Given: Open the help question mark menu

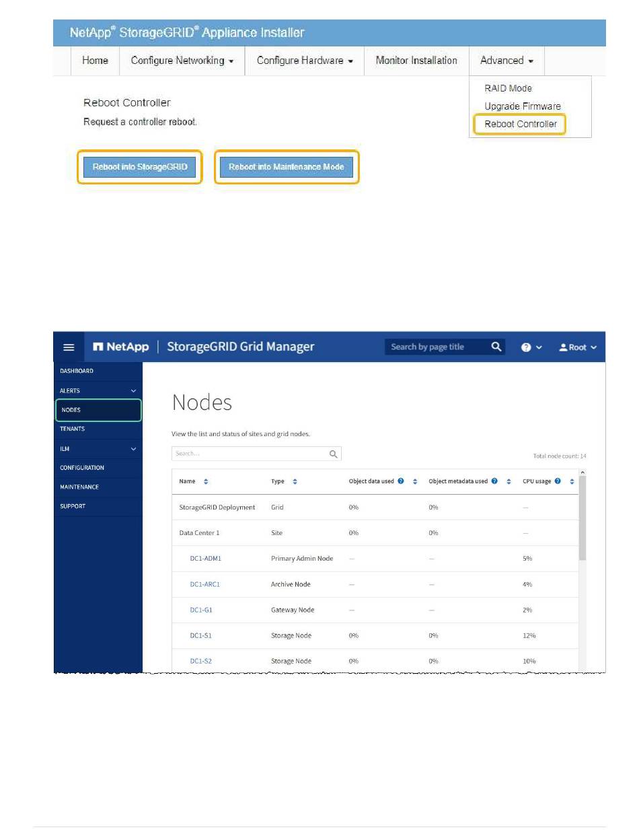Looking at the screenshot, I should tap(526, 347).
